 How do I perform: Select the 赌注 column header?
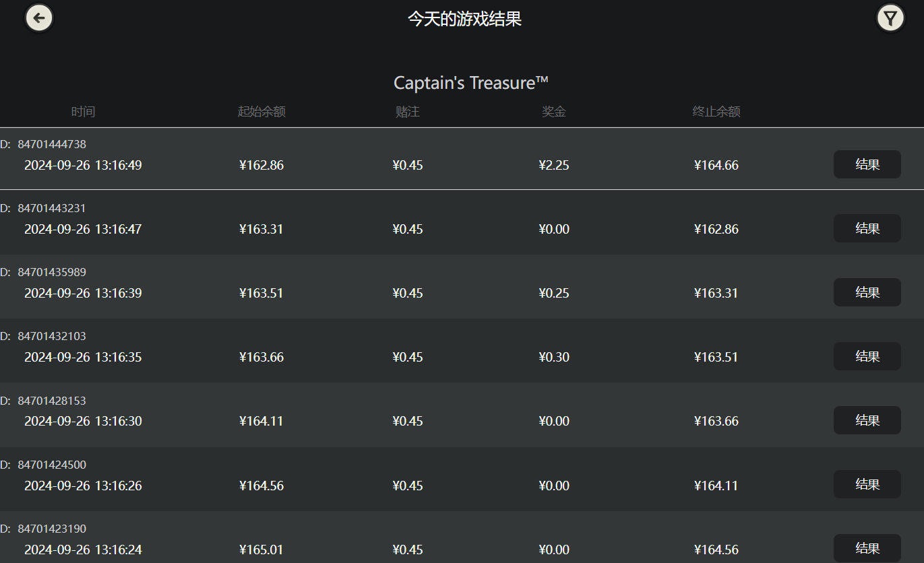click(x=407, y=112)
